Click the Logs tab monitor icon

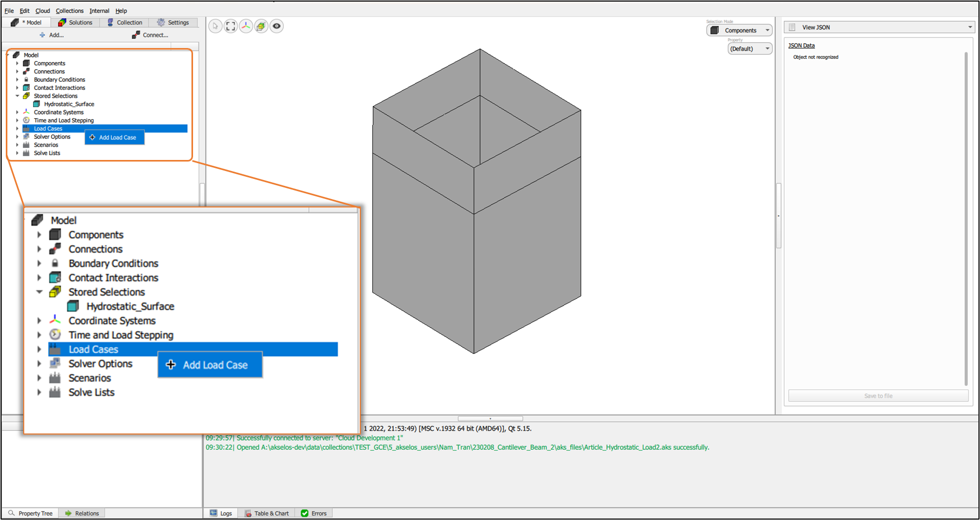pyautogui.click(x=214, y=513)
